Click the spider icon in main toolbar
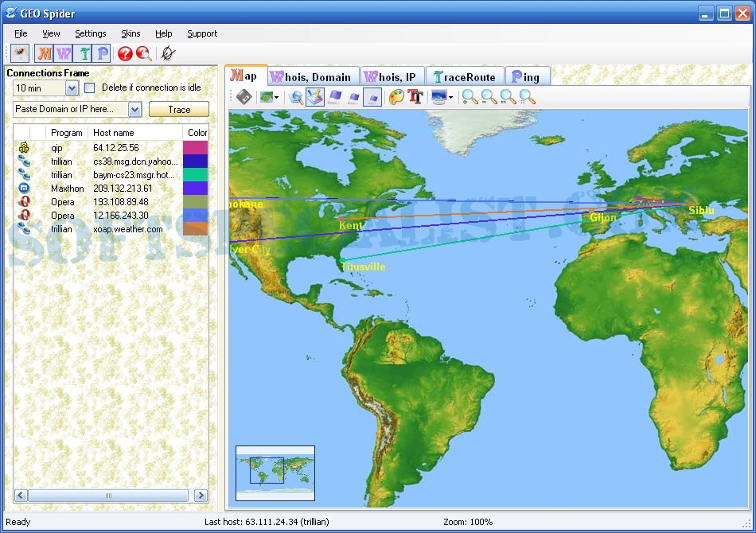756x533 pixels. (20, 53)
